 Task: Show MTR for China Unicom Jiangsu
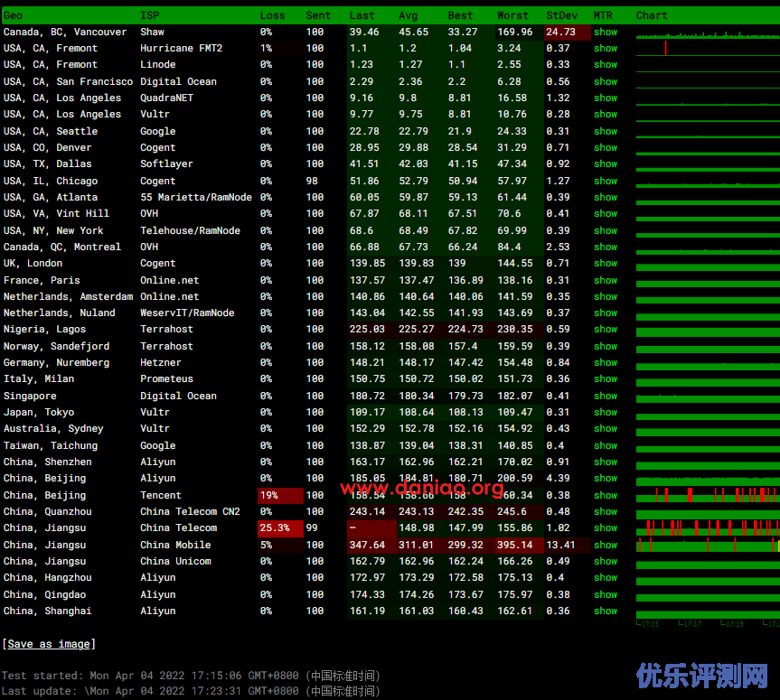pyautogui.click(x=606, y=561)
